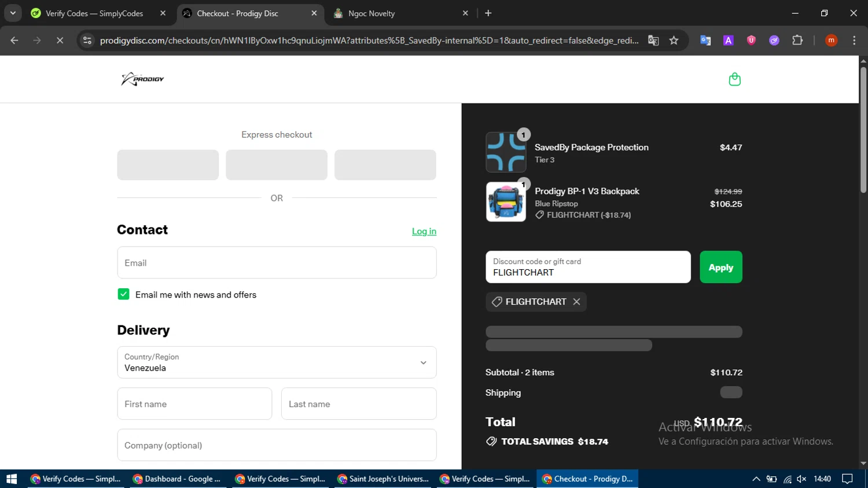Click the SavedBy Package Protection thumbnail
The image size is (868, 488).
pyautogui.click(x=506, y=152)
